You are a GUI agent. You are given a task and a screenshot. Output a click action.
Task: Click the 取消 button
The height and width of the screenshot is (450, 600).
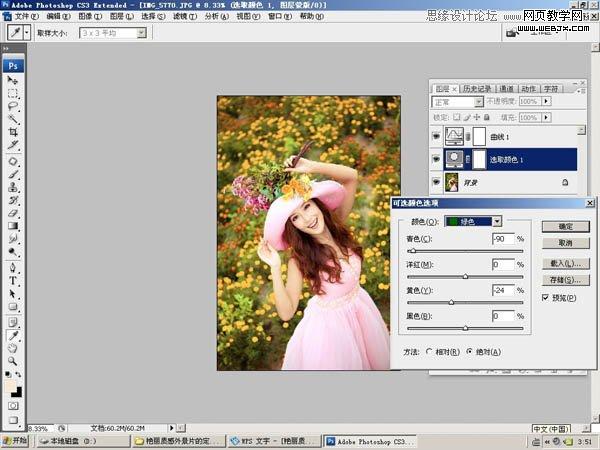click(x=565, y=243)
